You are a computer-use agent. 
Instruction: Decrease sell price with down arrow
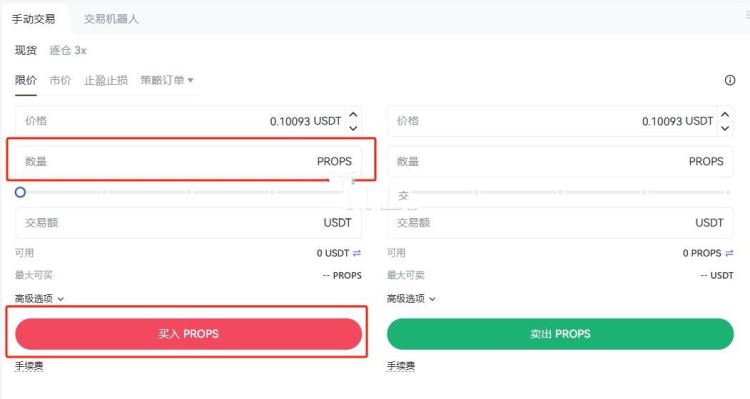coord(725,128)
